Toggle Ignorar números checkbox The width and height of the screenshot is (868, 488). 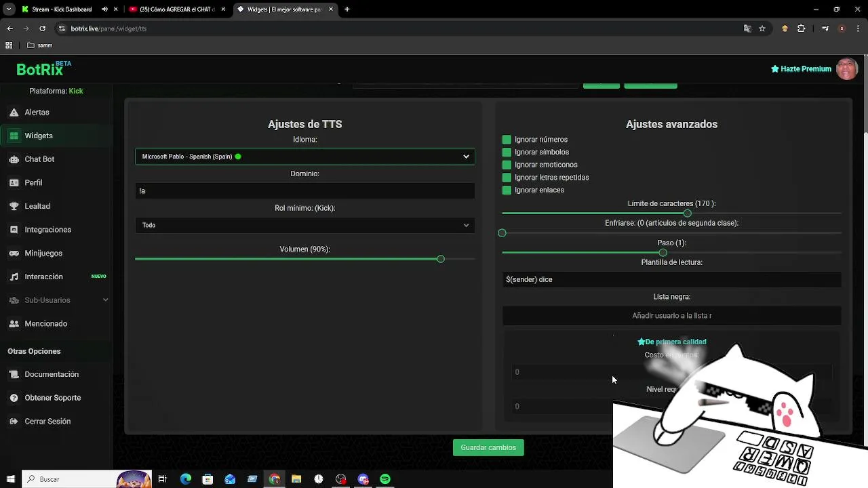pos(507,140)
